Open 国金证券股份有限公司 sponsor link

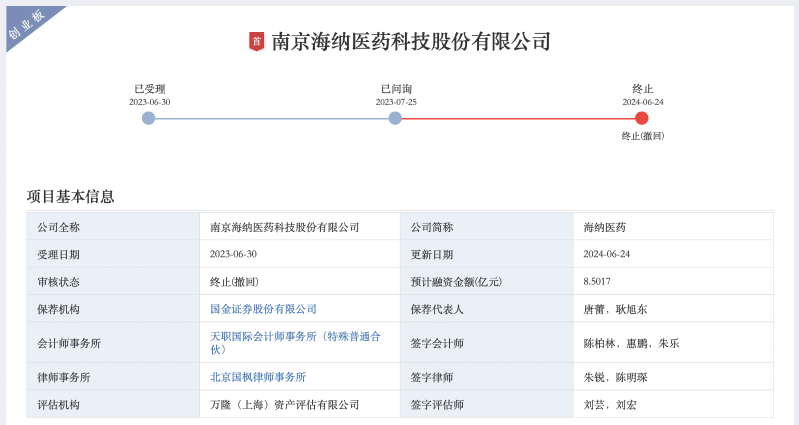tap(263, 309)
